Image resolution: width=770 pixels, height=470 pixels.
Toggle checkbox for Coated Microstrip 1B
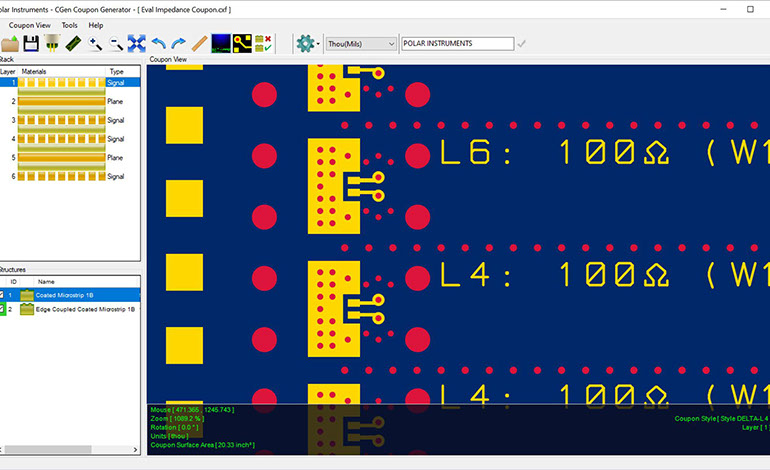tap(3, 295)
